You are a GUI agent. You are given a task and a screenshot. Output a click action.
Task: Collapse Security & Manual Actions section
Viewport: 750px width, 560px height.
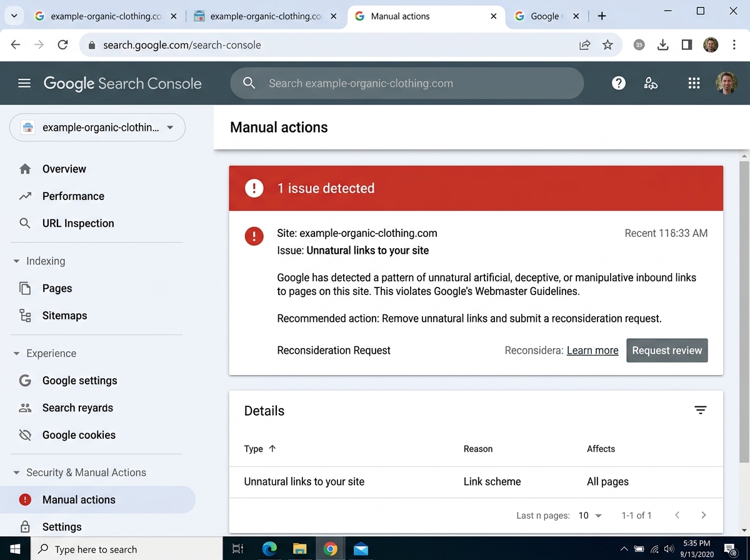click(x=16, y=472)
